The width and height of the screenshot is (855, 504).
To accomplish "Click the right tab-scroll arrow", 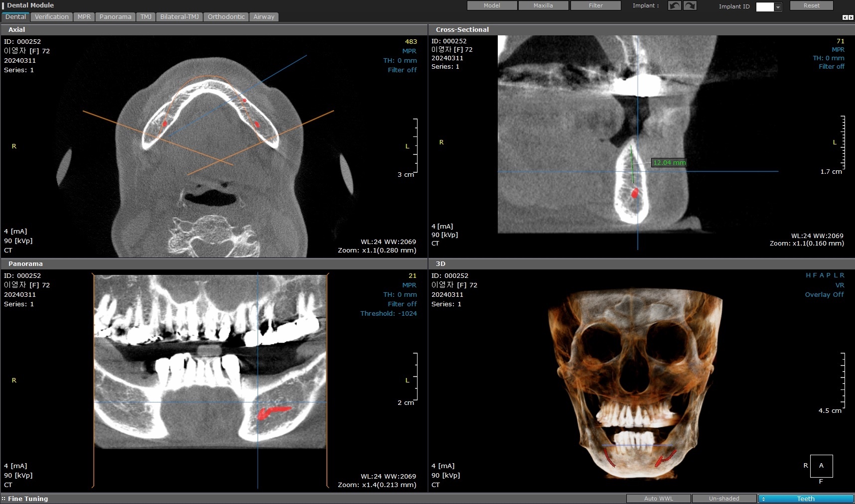I will pos(851,17).
